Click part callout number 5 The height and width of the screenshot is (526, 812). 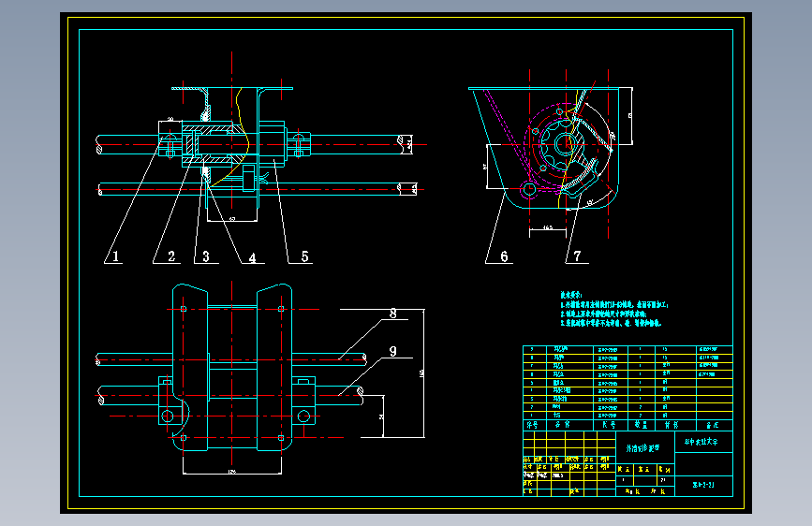pyautogui.click(x=305, y=256)
